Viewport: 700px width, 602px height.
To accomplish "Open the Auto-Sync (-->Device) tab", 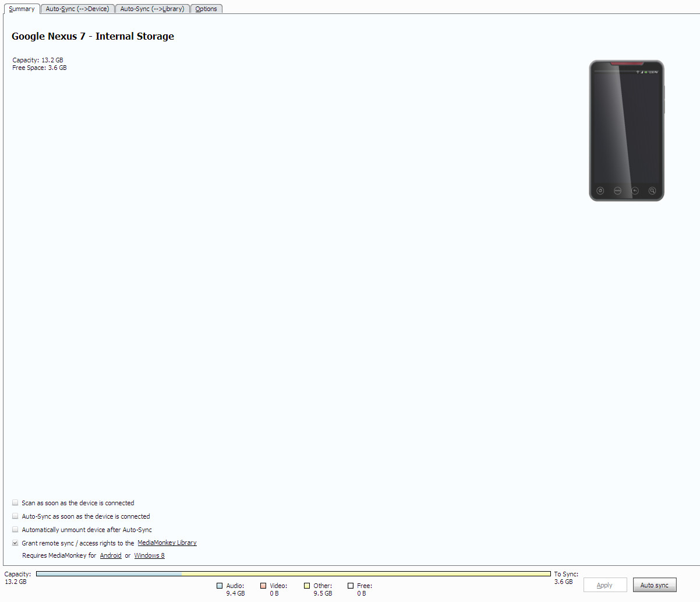I will coord(77,9).
